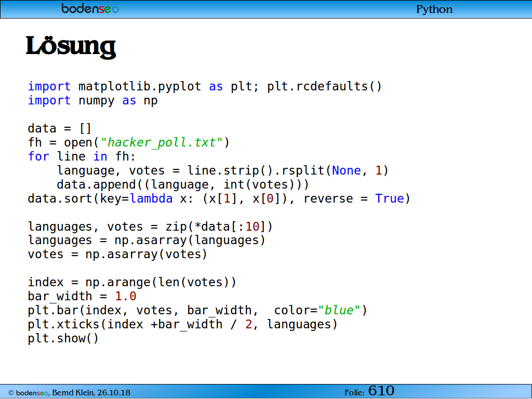Click the Python title in header
Image resolution: width=532 pixels, height=399 pixels.
[x=434, y=9]
